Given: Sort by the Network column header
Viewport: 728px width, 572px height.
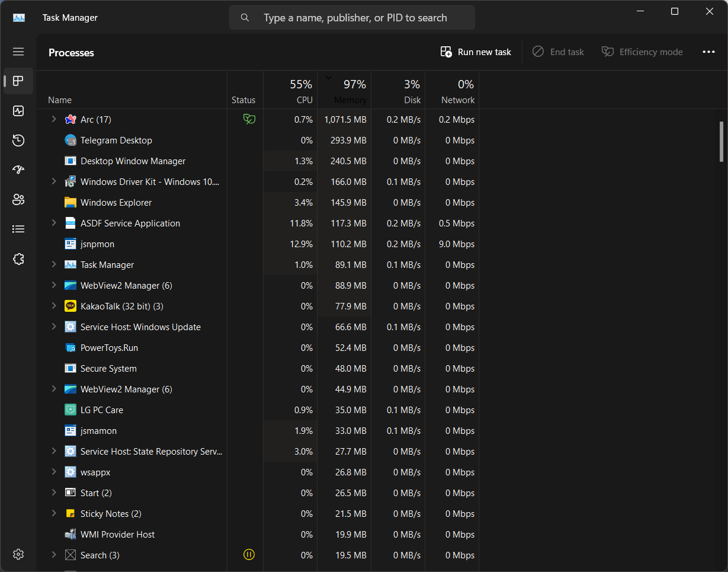Looking at the screenshot, I should [x=452, y=90].
